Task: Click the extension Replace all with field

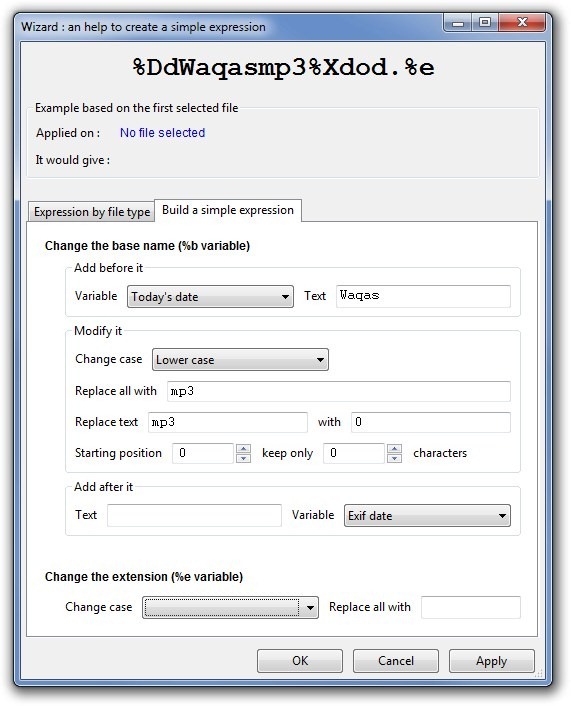Action: tap(471, 607)
